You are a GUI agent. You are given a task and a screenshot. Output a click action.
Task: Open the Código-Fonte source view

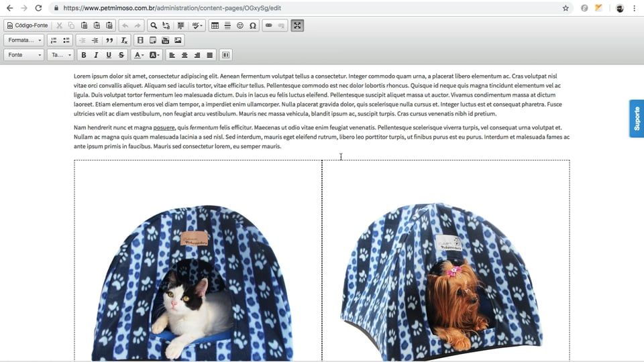(28, 25)
